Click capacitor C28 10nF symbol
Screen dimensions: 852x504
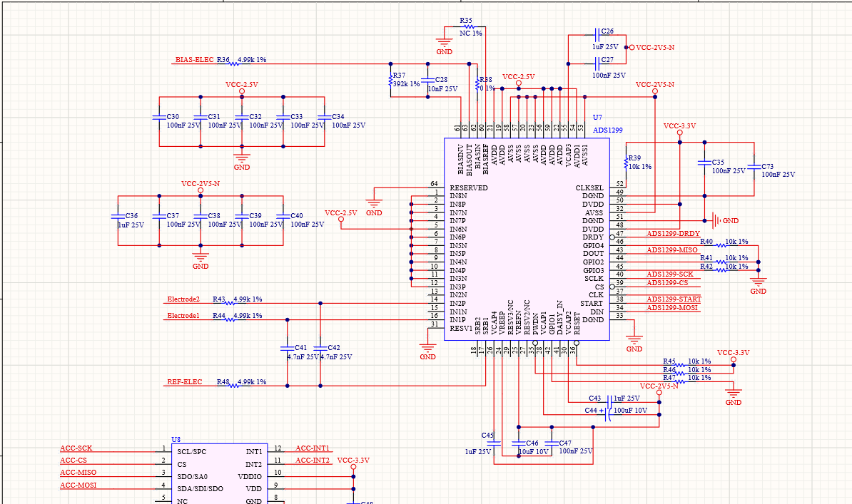point(427,81)
